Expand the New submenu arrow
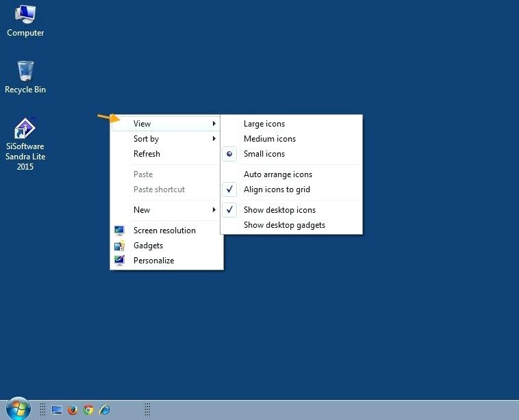The height and width of the screenshot is (420, 519). tap(214, 210)
